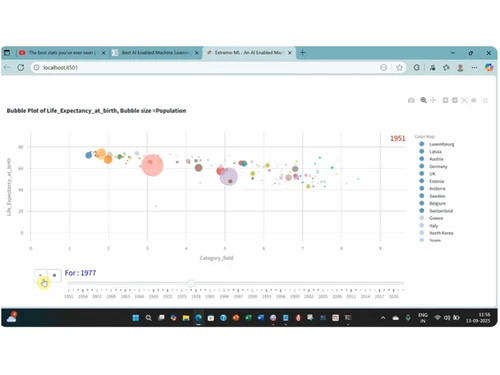Toggle Latvia trace in legend
500x375 pixels.
coord(430,151)
